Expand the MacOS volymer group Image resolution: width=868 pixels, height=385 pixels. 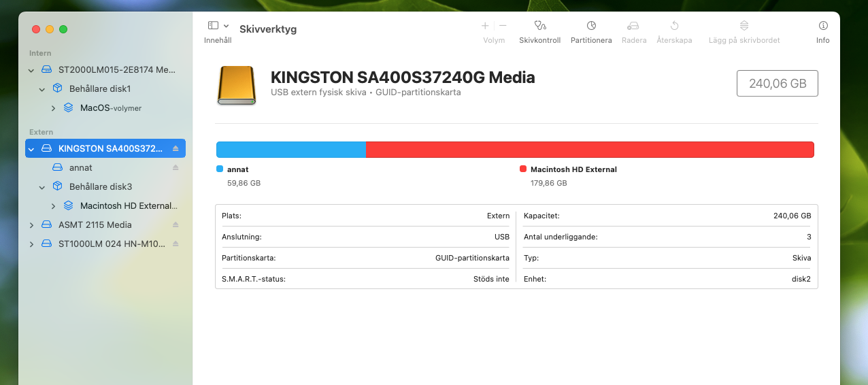point(53,108)
